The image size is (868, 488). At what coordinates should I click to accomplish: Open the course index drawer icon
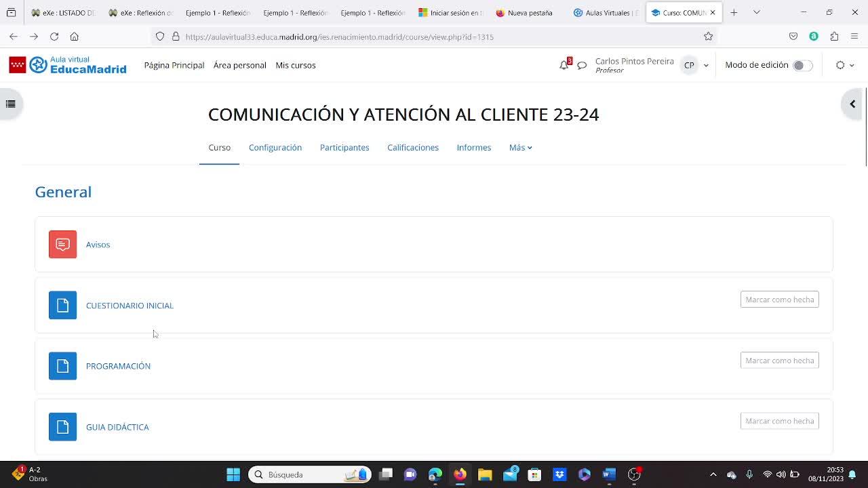pos(10,104)
